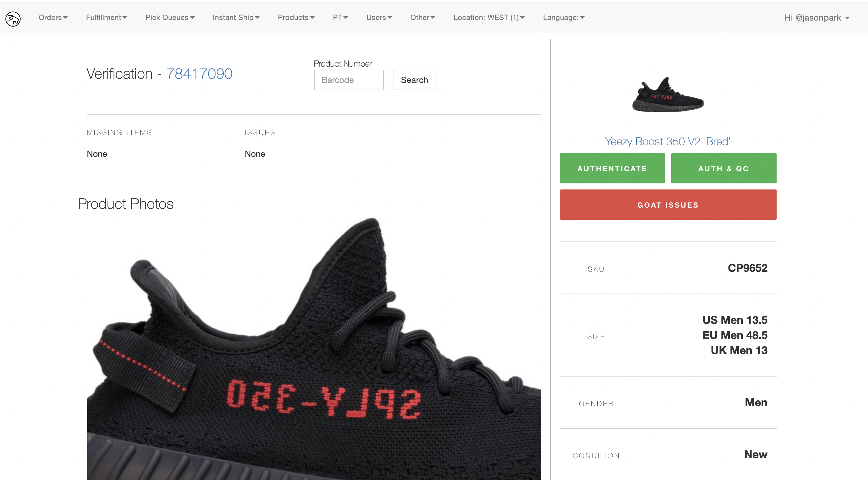This screenshot has width=868, height=480.
Task: Open the Yeezy Boost 350 V2 'Bred' link
Action: tap(668, 141)
